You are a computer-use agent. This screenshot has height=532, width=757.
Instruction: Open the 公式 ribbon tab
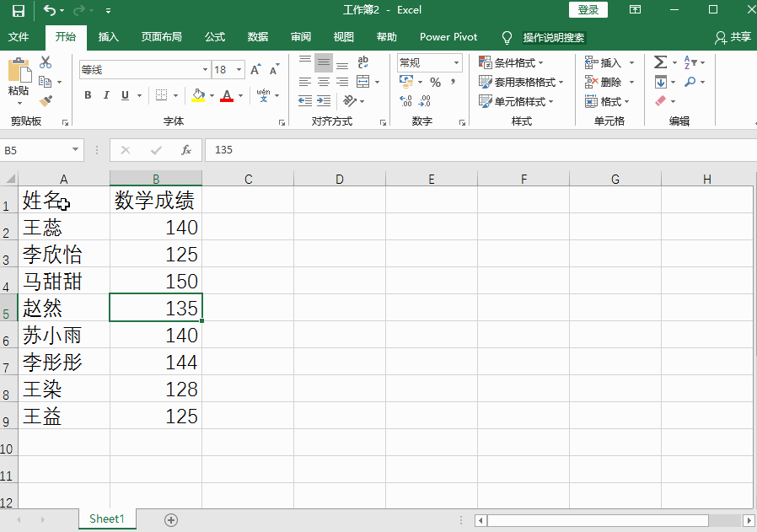[215, 37]
